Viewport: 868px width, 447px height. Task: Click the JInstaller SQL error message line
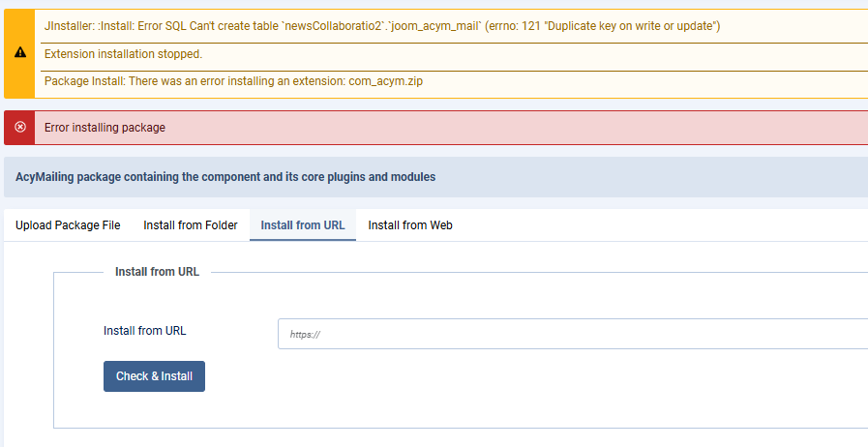tap(382, 26)
